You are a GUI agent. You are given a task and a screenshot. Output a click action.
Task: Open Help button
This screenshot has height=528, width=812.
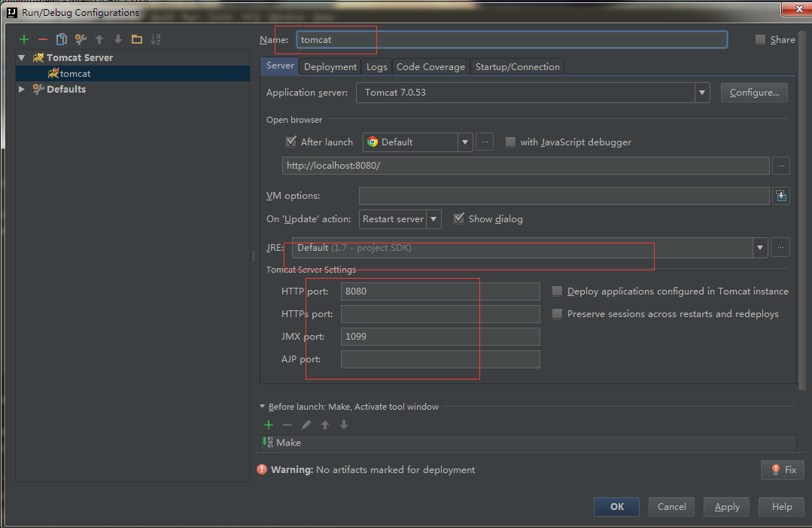pyautogui.click(x=781, y=507)
